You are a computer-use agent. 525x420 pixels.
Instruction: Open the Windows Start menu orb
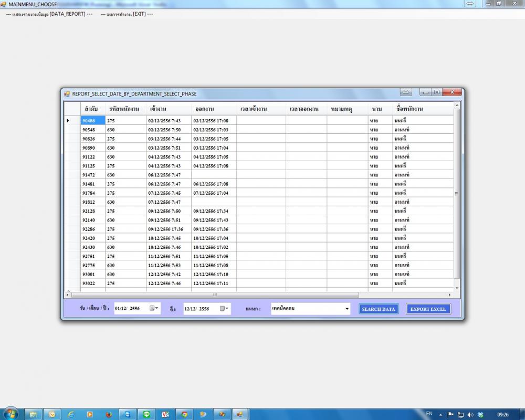click(x=10, y=414)
